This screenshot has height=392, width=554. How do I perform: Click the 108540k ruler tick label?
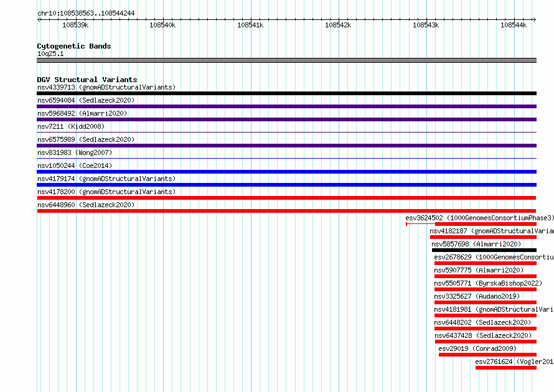coord(162,25)
